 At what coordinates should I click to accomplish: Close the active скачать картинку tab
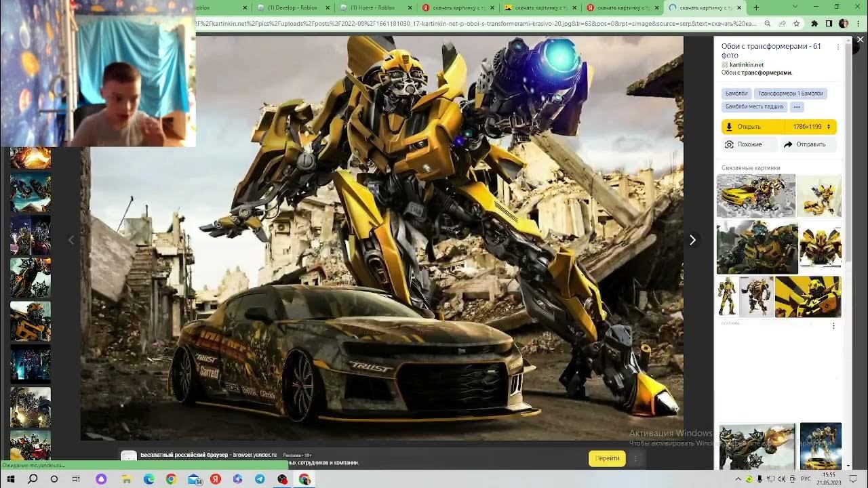point(738,7)
